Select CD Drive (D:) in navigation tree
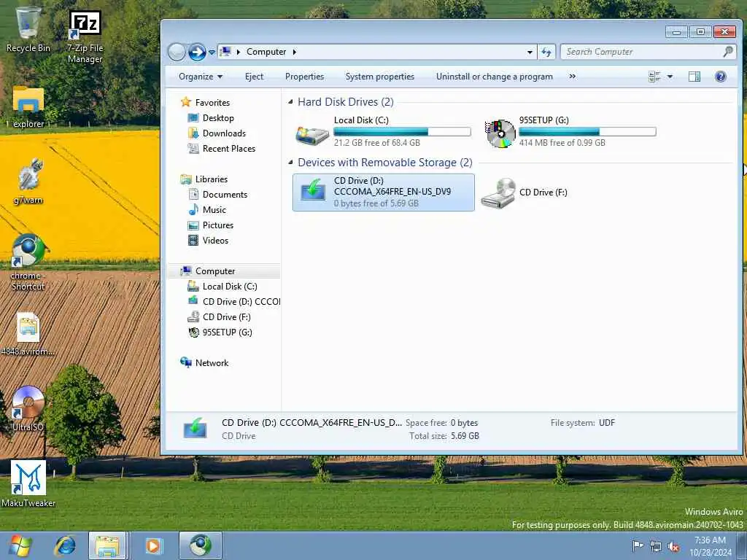The height and width of the screenshot is (560, 747). pyautogui.click(x=241, y=302)
